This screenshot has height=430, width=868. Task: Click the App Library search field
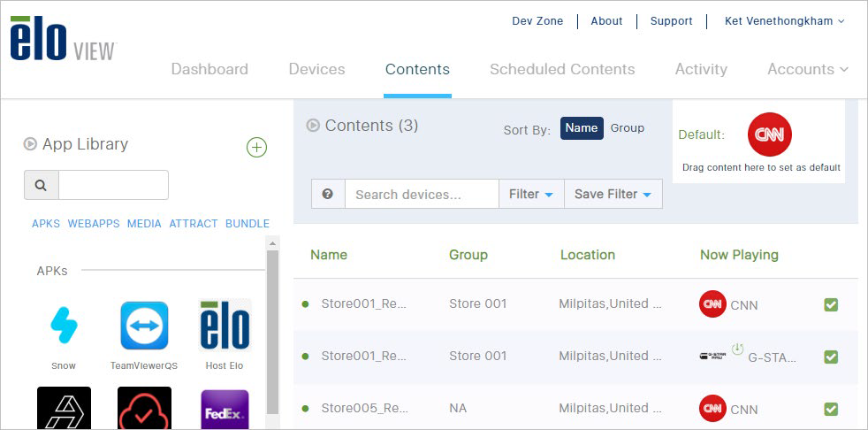[x=113, y=185]
